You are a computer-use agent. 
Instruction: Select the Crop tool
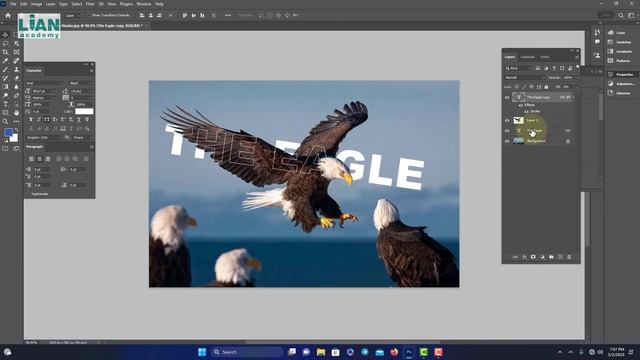click(x=5, y=52)
